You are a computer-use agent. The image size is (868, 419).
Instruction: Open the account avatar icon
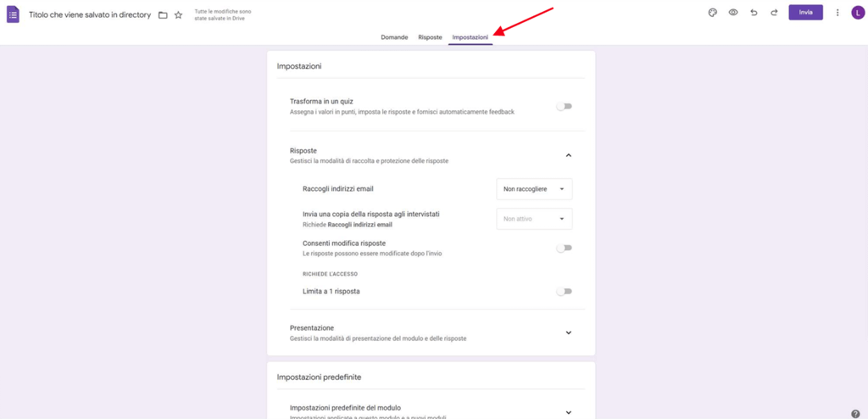coord(857,13)
